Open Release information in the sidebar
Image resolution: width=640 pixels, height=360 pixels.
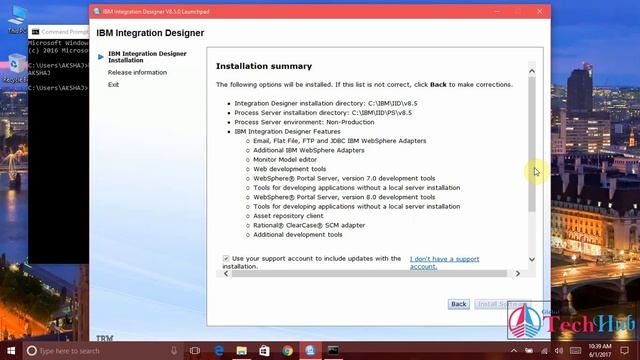[137, 72]
